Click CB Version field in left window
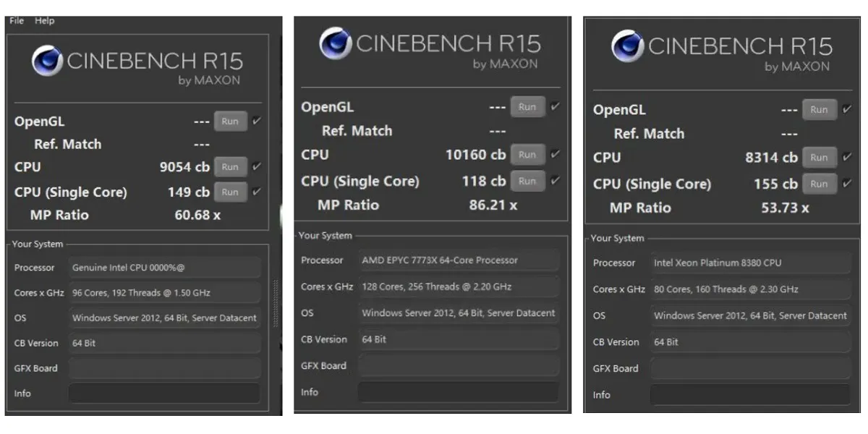This screenshot has width=868, height=434. click(x=165, y=343)
